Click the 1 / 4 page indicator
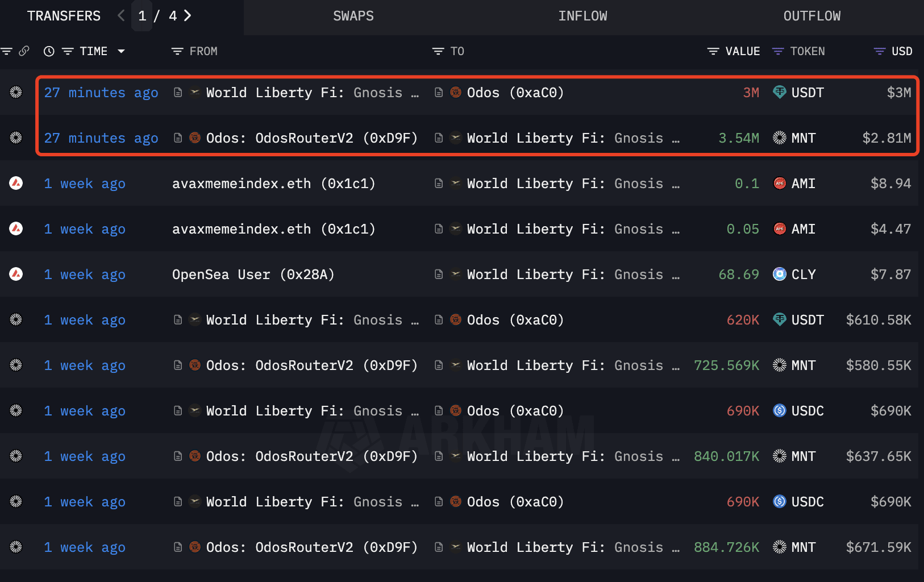The height and width of the screenshot is (582, 924). coord(157,16)
